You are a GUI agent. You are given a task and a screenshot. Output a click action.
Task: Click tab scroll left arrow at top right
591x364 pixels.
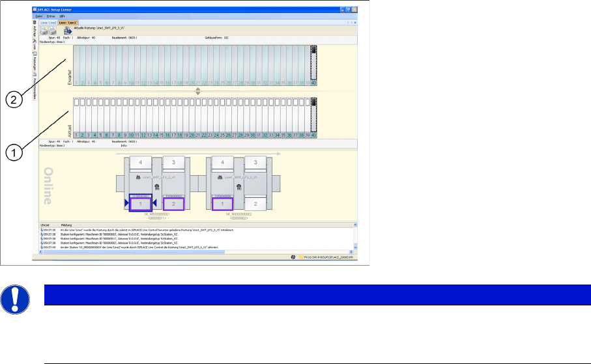point(348,23)
